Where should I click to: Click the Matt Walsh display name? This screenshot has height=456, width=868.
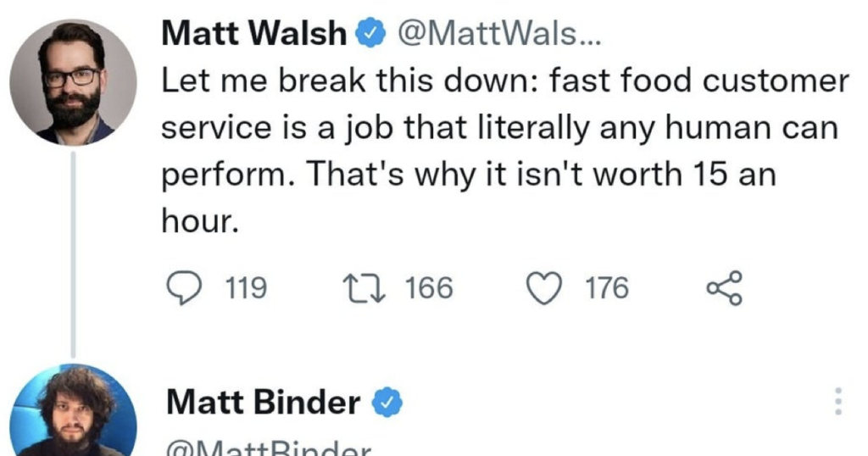pyautogui.click(x=254, y=35)
